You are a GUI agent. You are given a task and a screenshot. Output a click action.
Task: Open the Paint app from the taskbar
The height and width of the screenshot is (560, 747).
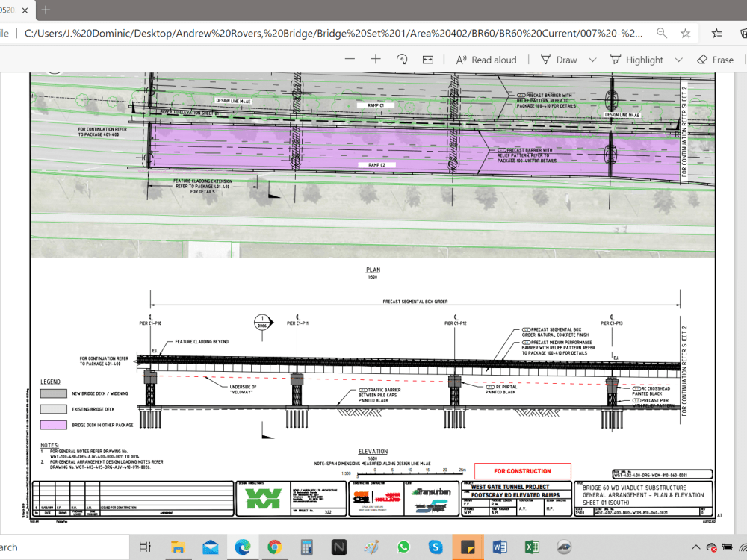(x=371, y=547)
